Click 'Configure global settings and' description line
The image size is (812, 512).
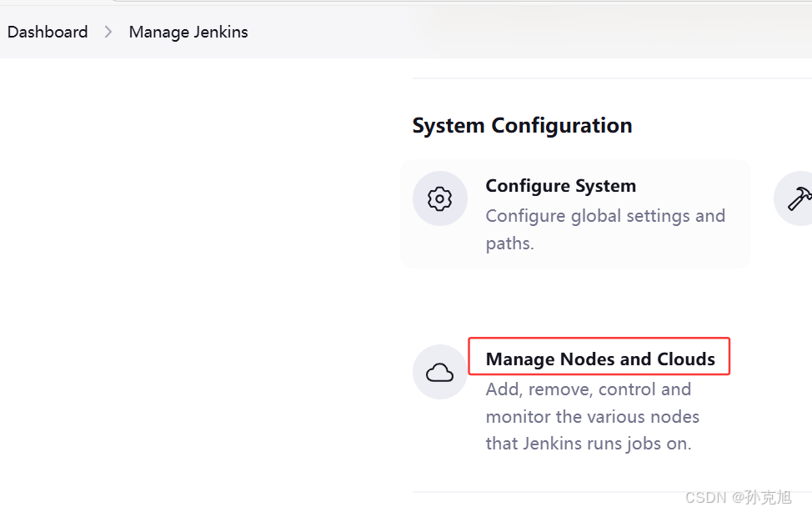[605, 216]
